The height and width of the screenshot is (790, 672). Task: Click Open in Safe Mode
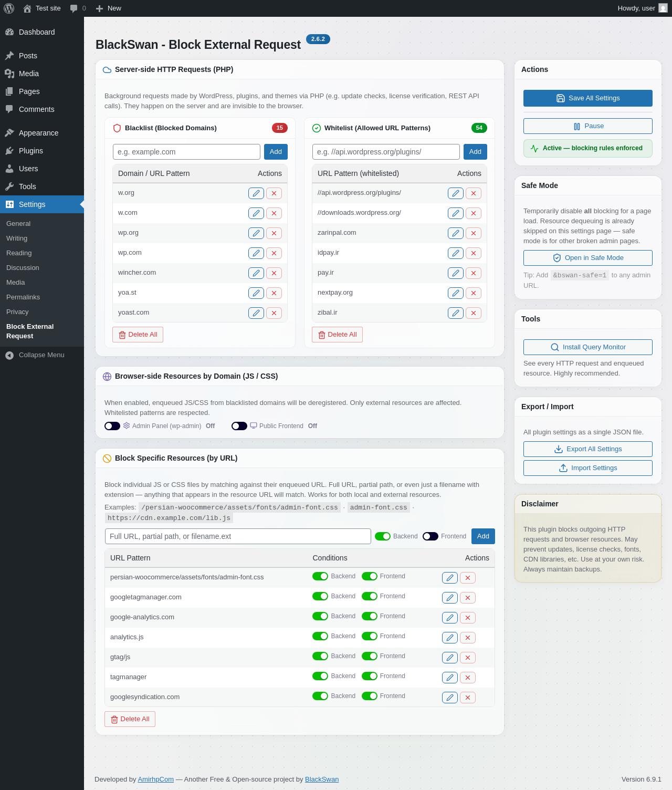pyautogui.click(x=588, y=258)
